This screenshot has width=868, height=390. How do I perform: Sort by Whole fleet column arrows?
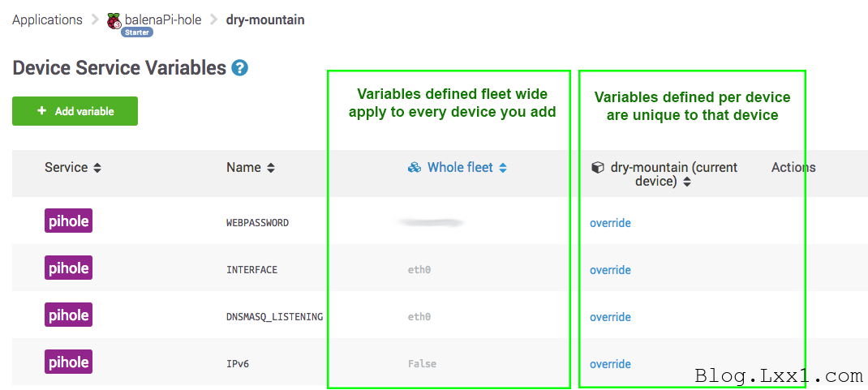[x=503, y=168]
